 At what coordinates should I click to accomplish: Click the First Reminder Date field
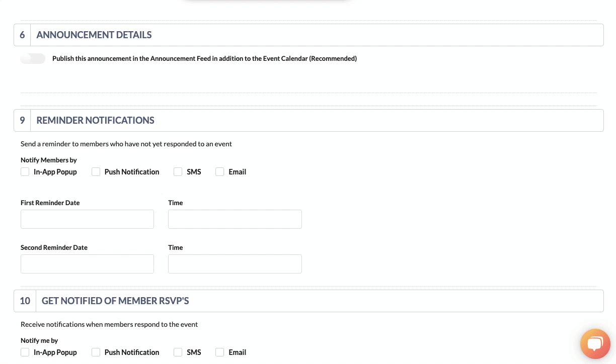pyautogui.click(x=87, y=219)
